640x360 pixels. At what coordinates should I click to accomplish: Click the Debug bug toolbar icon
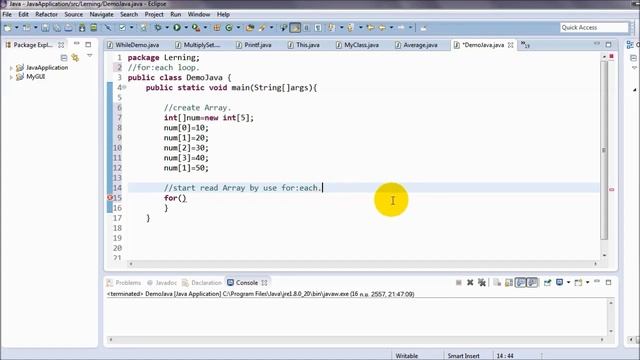158,28
